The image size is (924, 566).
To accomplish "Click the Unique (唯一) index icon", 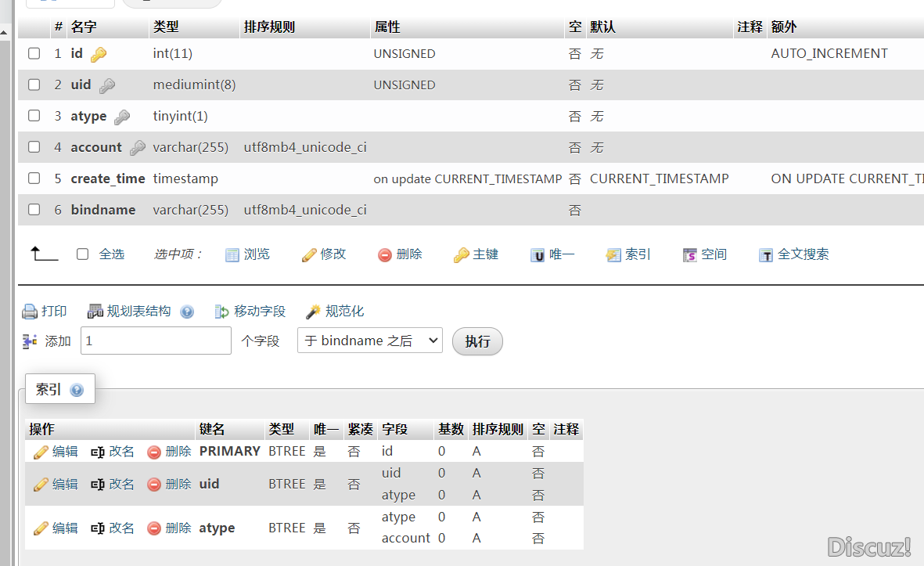I will 538,255.
